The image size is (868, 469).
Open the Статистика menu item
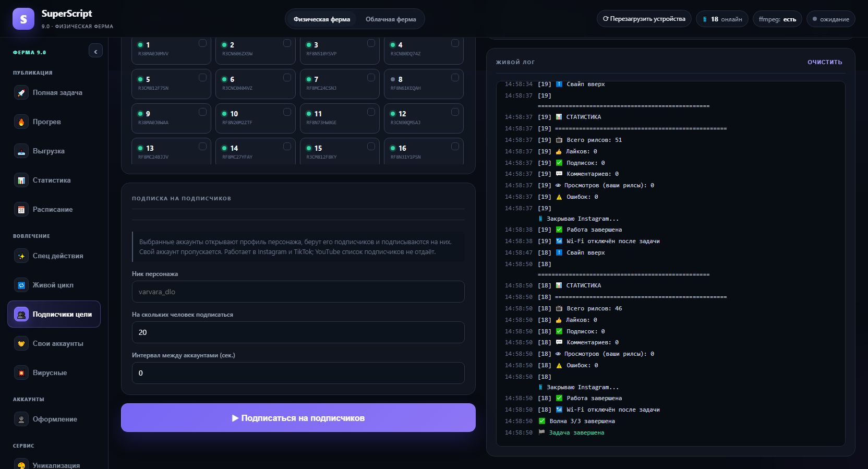coord(54,181)
